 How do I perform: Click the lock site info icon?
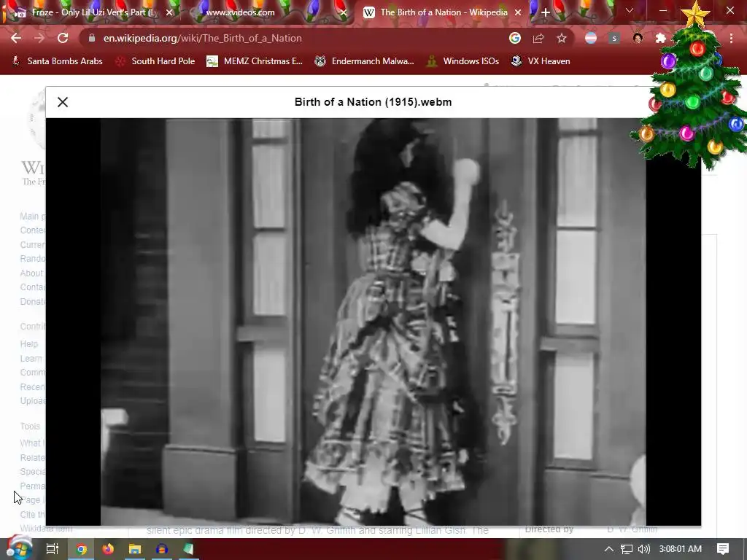pyautogui.click(x=92, y=38)
